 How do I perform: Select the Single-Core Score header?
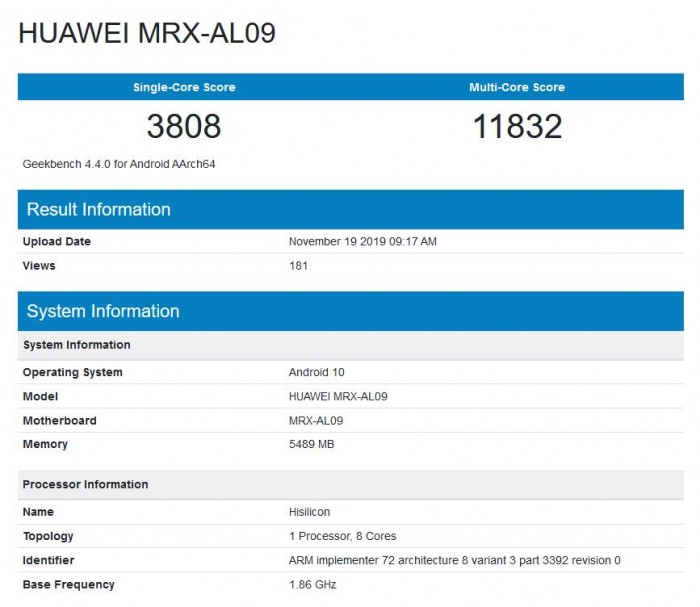tap(184, 87)
